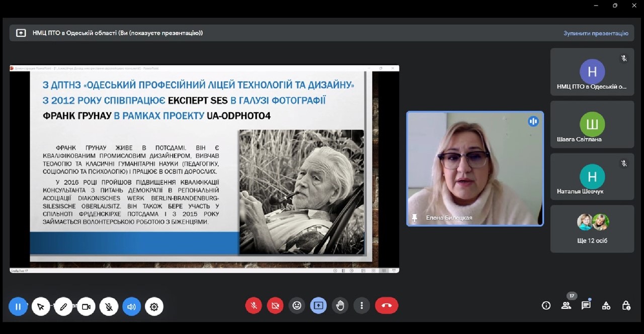
Task: Leave the call with red hang-up button
Action: pyautogui.click(x=386, y=305)
